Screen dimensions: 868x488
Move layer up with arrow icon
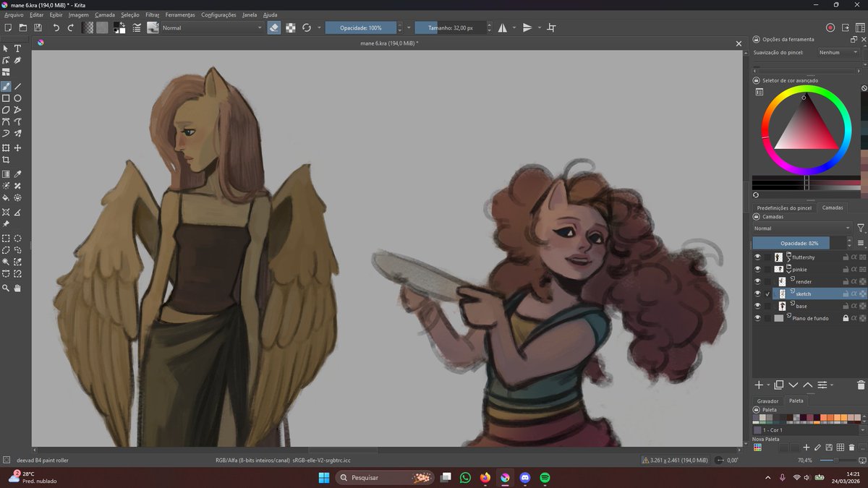click(x=807, y=385)
